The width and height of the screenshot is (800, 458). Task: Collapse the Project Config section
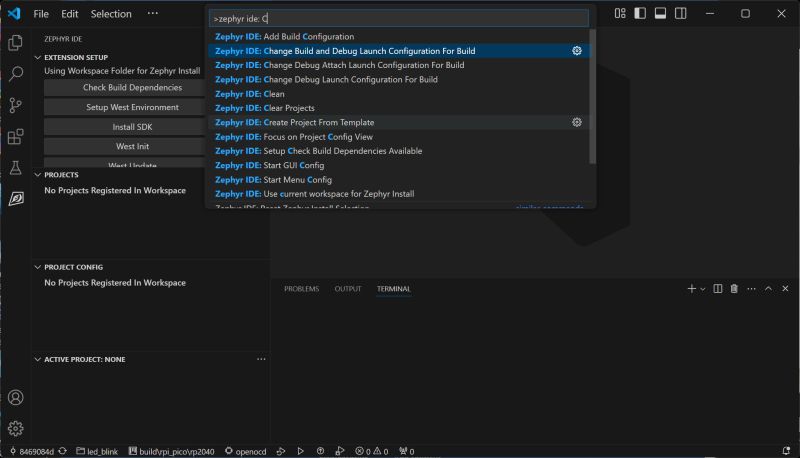tap(73, 267)
